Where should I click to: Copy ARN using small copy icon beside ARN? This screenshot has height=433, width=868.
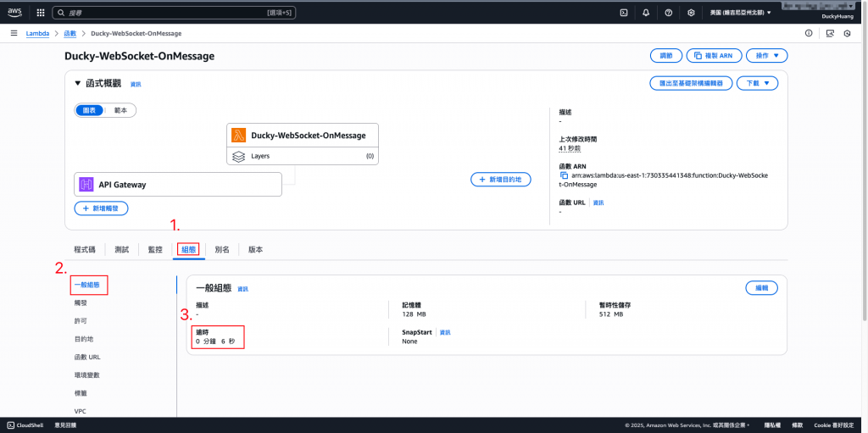click(564, 175)
